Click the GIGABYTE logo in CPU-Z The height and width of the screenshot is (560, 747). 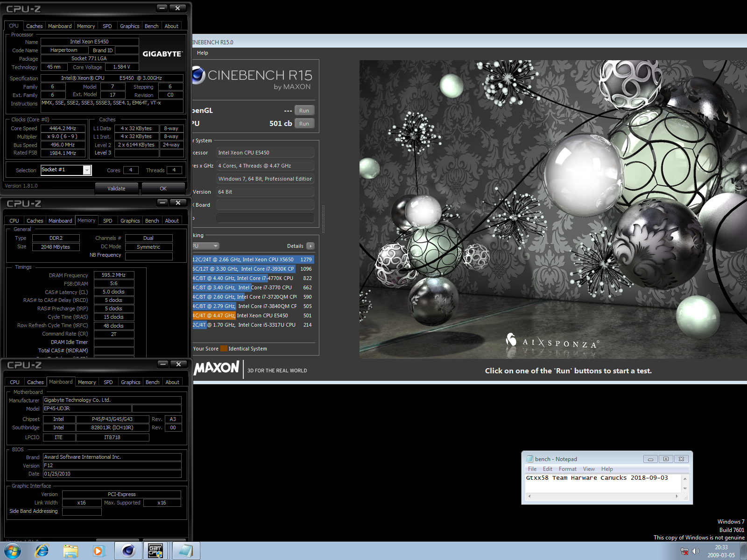click(162, 54)
